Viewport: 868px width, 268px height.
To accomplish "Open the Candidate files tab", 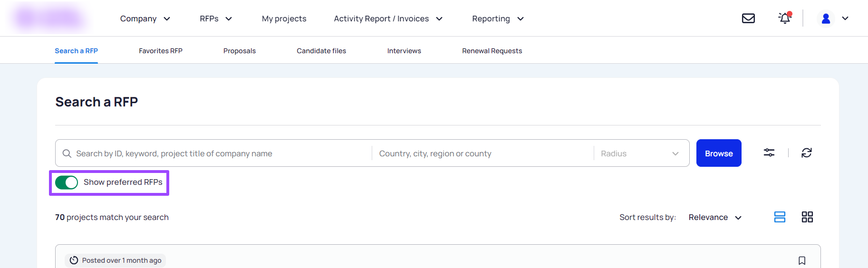I will 321,51.
